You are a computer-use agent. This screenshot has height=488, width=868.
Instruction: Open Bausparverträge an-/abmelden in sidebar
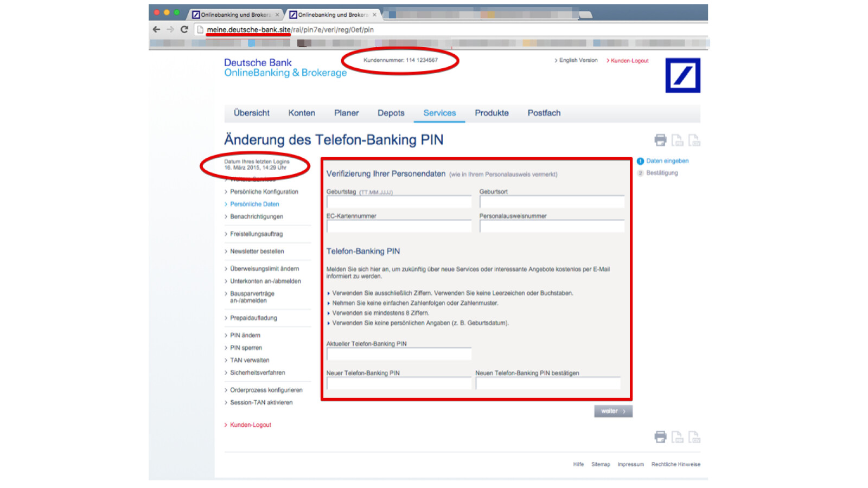click(252, 297)
